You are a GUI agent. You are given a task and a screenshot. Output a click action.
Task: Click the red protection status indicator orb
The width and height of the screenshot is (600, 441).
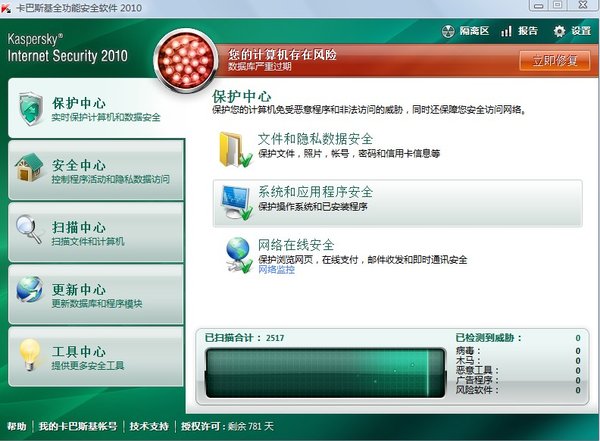pyautogui.click(x=185, y=60)
